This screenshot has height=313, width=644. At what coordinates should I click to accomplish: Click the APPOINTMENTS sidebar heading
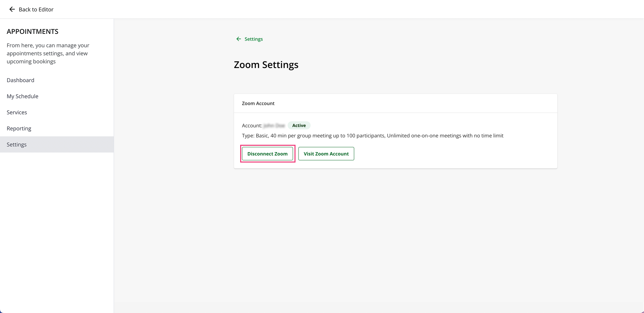point(33,32)
